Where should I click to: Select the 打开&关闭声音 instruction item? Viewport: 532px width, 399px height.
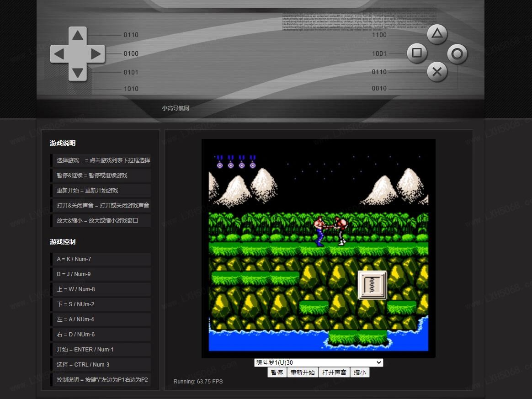point(101,206)
